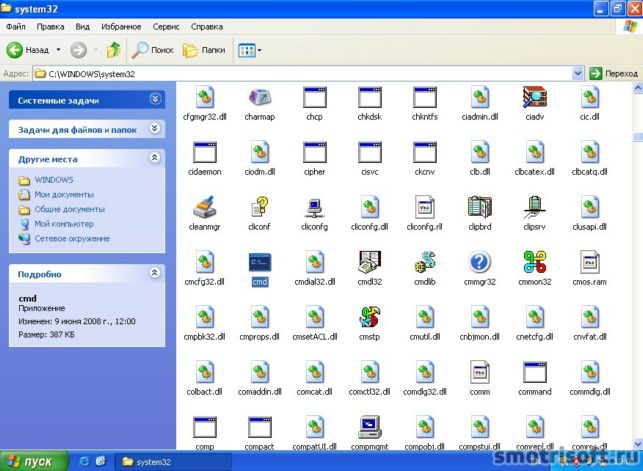The height and width of the screenshot is (471, 643).
Task: Select the clipsrv icon
Action: pyautogui.click(x=535, y=207)
